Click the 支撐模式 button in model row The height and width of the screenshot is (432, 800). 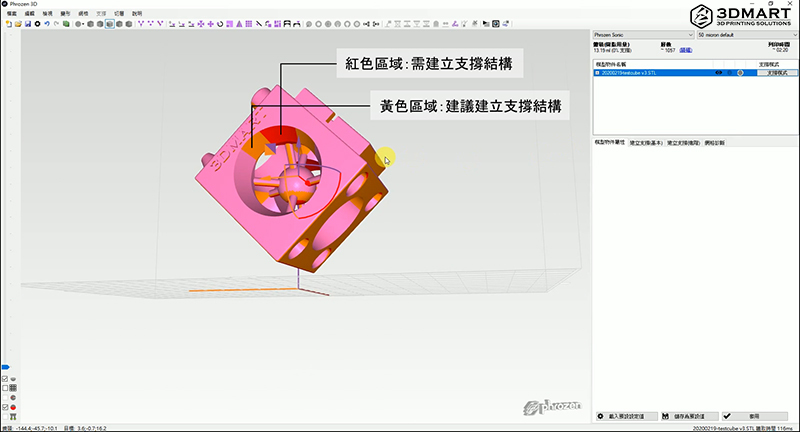tap(772, 73)
